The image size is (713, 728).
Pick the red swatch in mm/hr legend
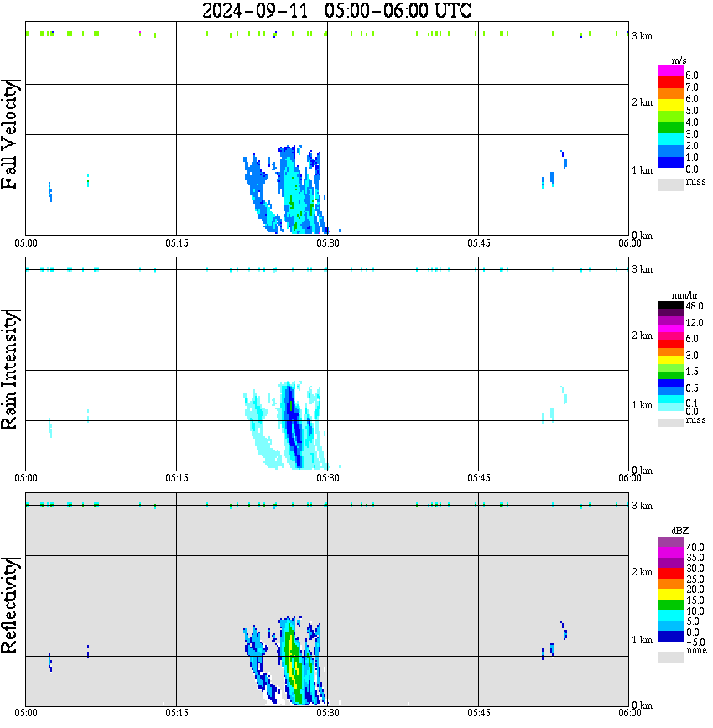pos(670,344)
